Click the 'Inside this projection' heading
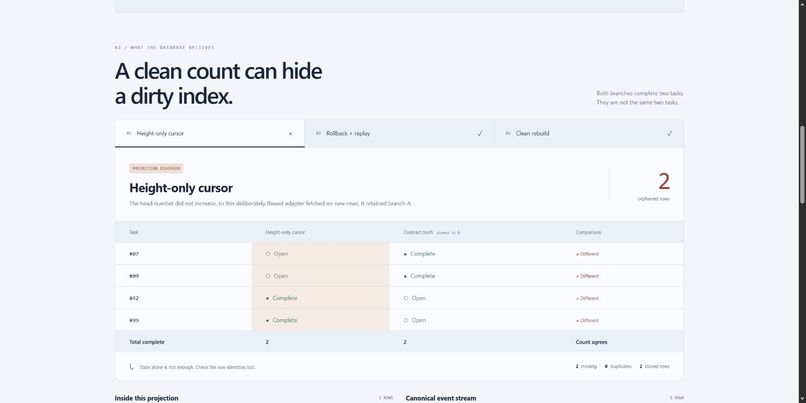The width and height of the screenshot is (806, 403). coord(146,398)
